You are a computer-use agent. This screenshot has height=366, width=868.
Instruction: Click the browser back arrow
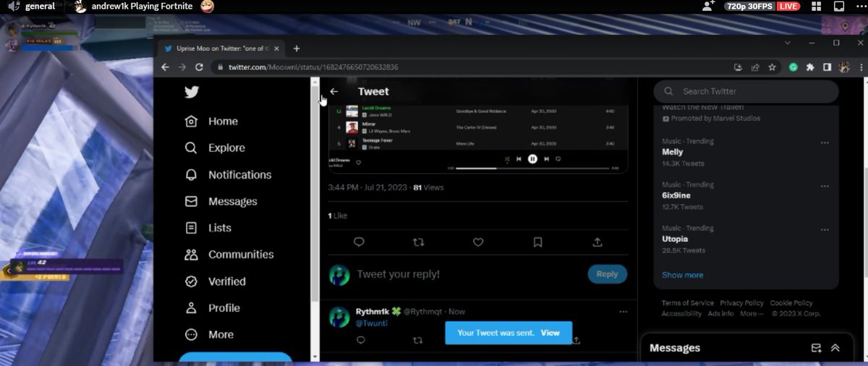166,67
